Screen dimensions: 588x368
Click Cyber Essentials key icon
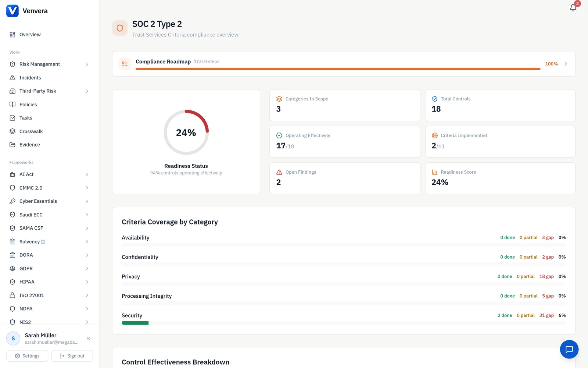click(12, 201)
